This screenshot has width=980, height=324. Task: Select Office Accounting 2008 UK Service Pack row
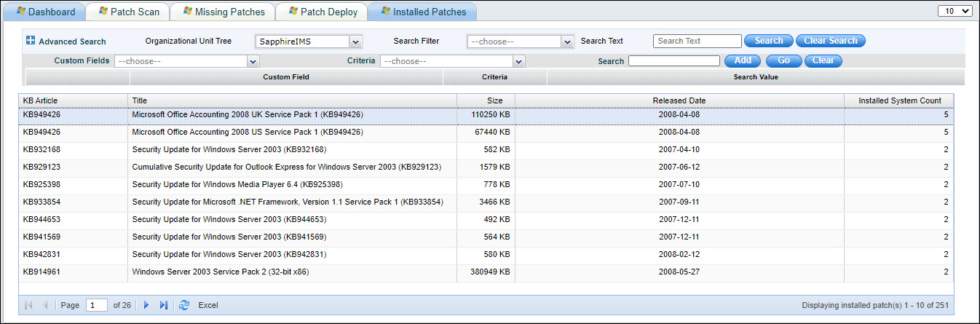point(486,115)
